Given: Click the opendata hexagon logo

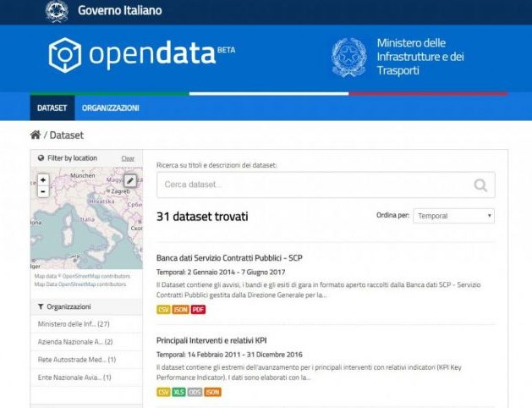Looking at the screenshot, I should [x=65, y=55].
